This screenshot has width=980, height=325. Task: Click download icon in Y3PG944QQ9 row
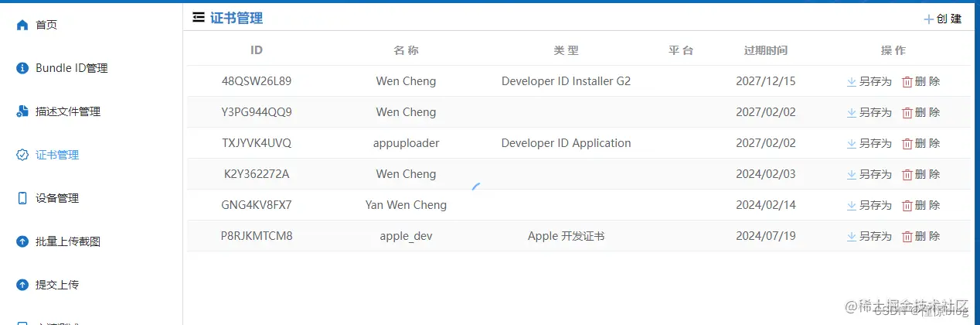[852, 112]
